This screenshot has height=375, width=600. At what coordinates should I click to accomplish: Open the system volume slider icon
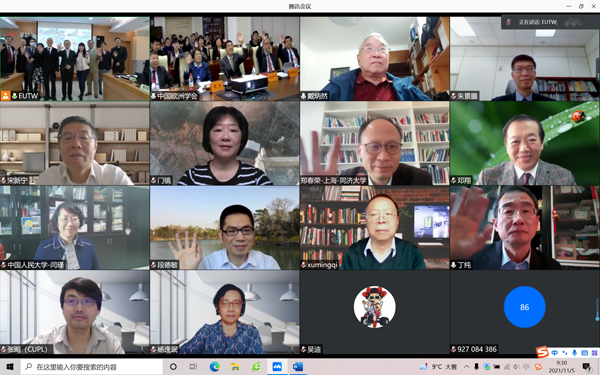click(x=516, y=367)
